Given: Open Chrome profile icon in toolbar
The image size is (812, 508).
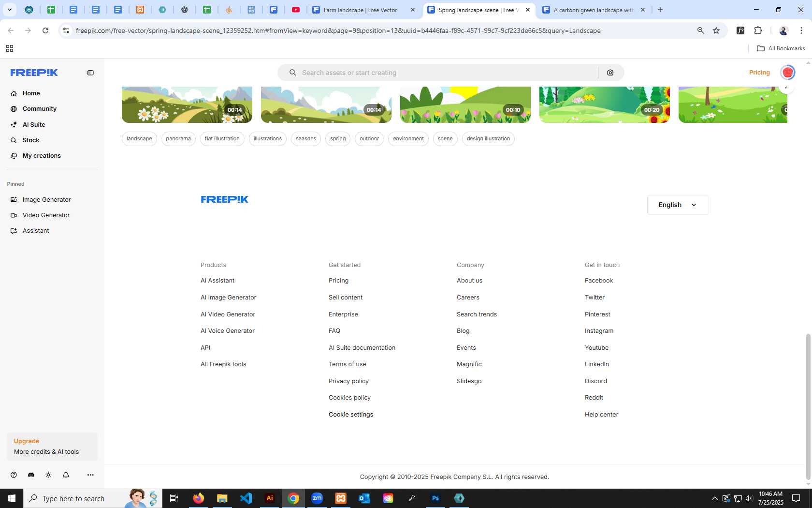Looking at the screenshot, I should point(783,30).
